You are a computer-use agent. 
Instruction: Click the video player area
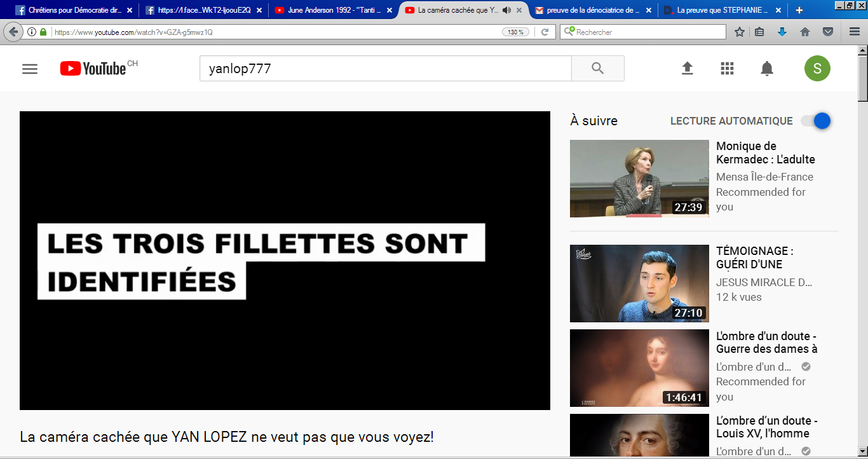(285, 261)
